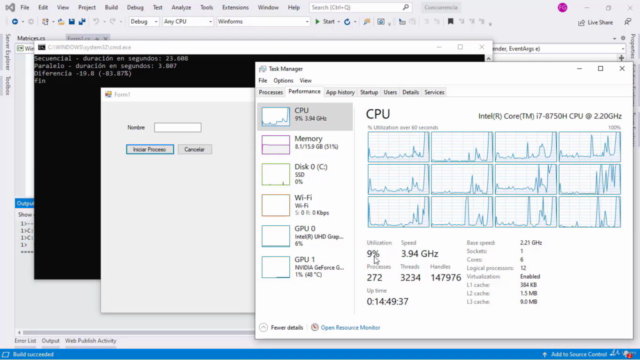Open the Toolbox side panel
This screenshot has height=360, width=640.
pos(8,85)
